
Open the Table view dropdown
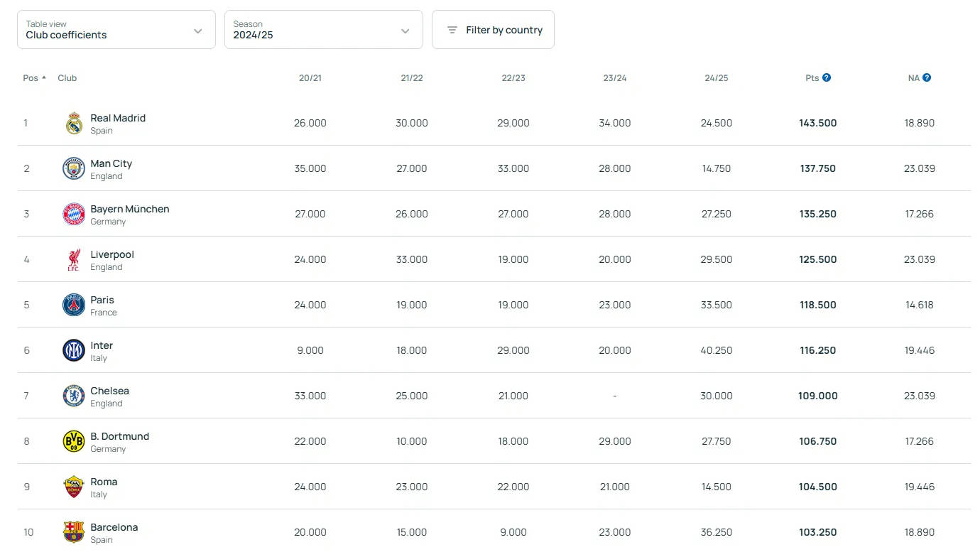[116, 29]
